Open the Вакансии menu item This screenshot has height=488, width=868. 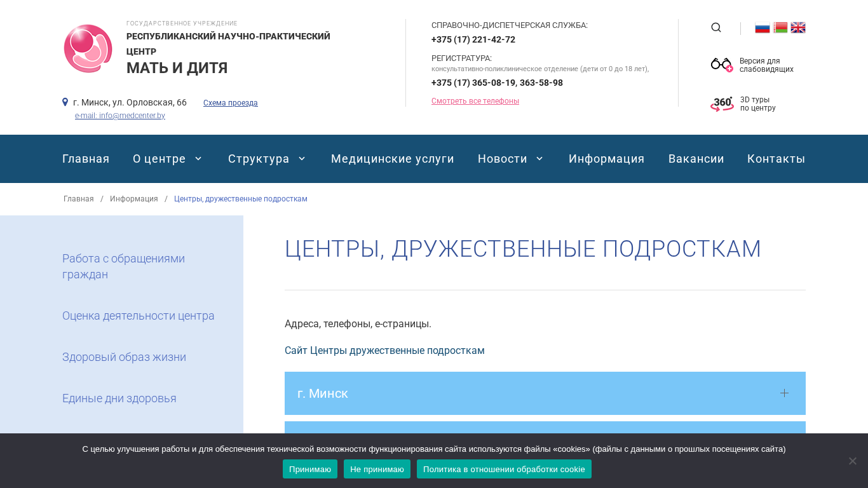click(x=696, y=159)
